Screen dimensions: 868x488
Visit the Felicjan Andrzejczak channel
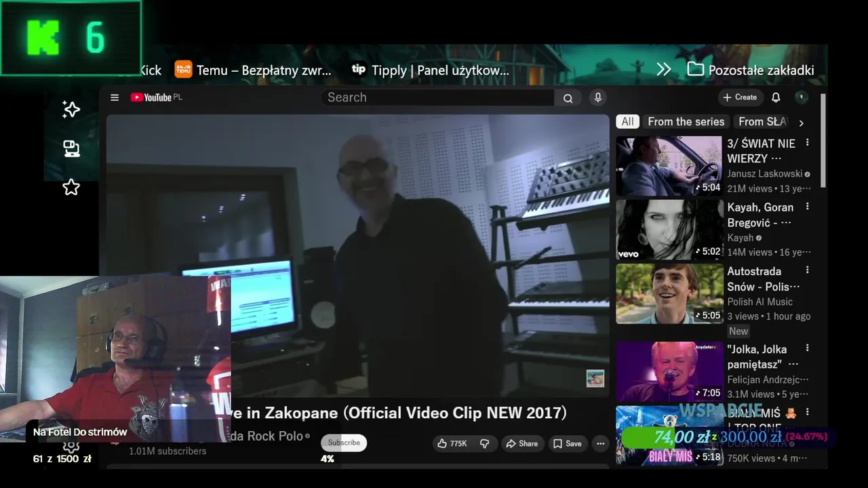[x=768, y=380]
